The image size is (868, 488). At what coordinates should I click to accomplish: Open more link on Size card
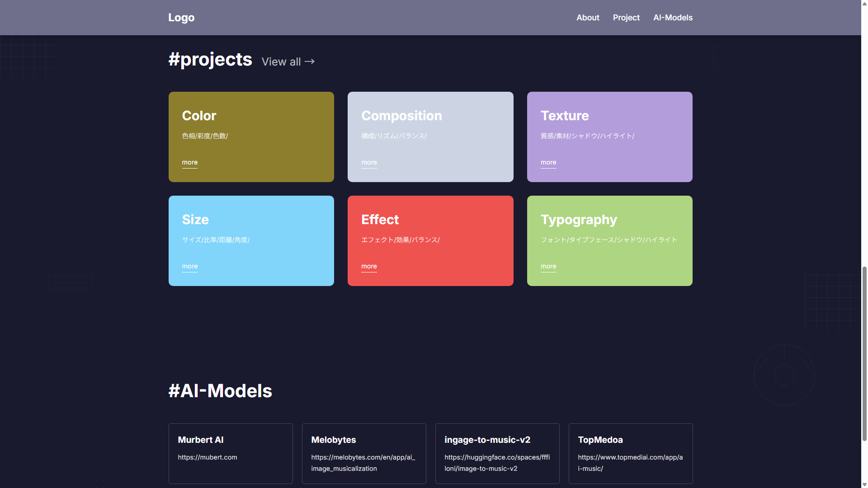tap(190, 267)
